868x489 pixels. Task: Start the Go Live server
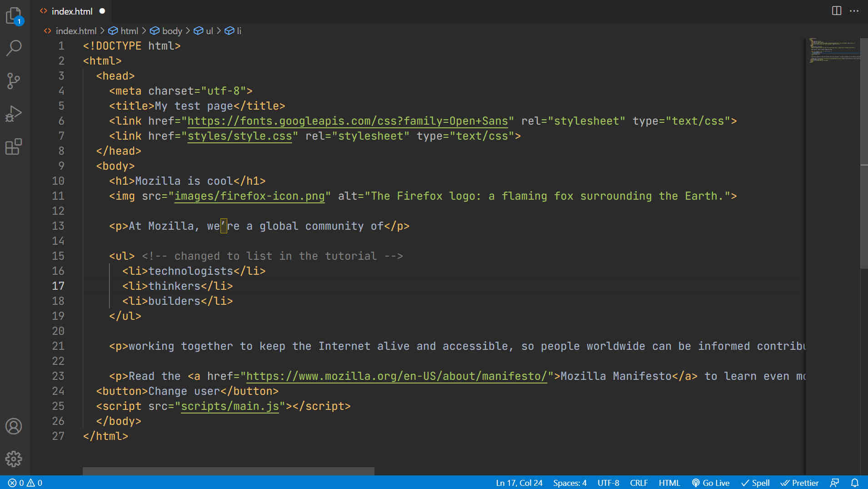click(712, 483)
